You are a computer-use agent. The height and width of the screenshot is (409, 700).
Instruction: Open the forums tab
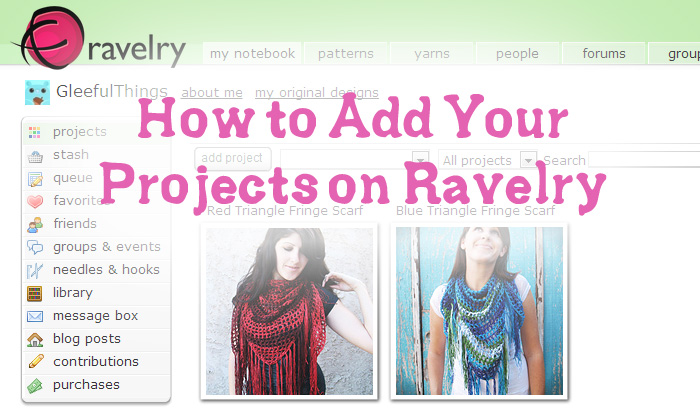click(604, 54)
